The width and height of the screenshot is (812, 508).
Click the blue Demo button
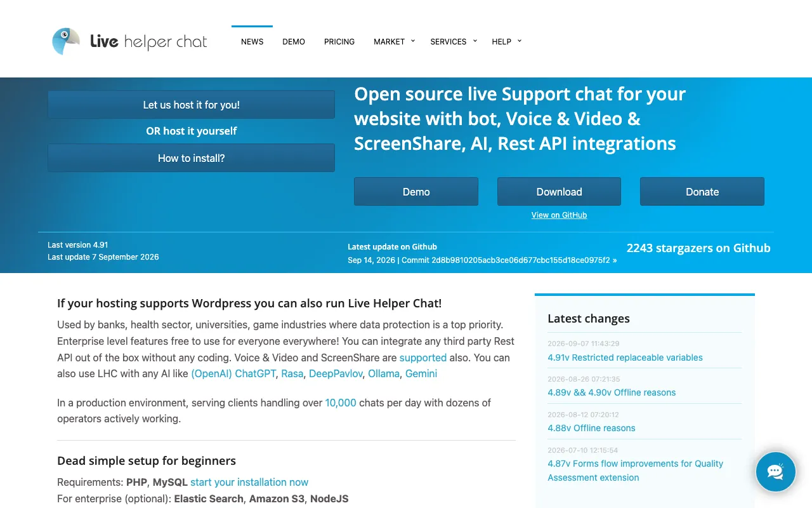(x=416, y=192)
